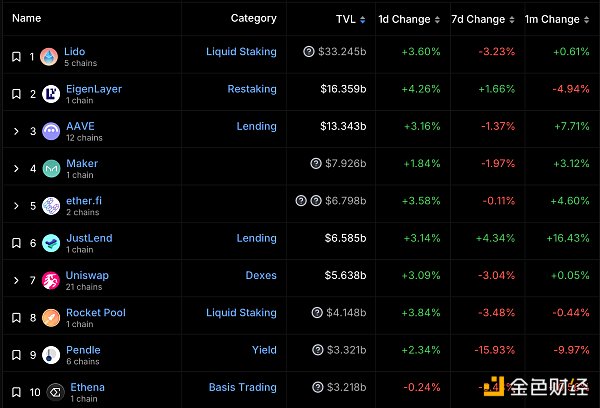Expand the AAVE row chevron

16,131
